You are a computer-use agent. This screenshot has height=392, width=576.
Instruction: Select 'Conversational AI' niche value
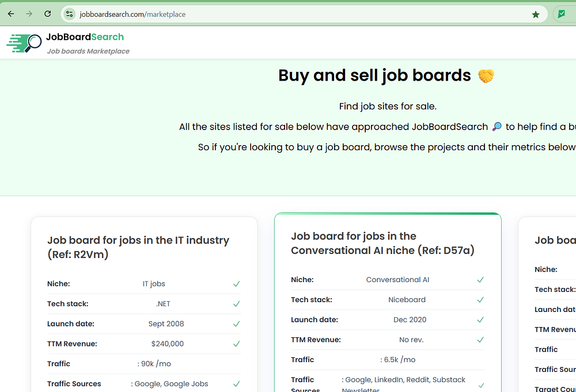tap(397, 280)
